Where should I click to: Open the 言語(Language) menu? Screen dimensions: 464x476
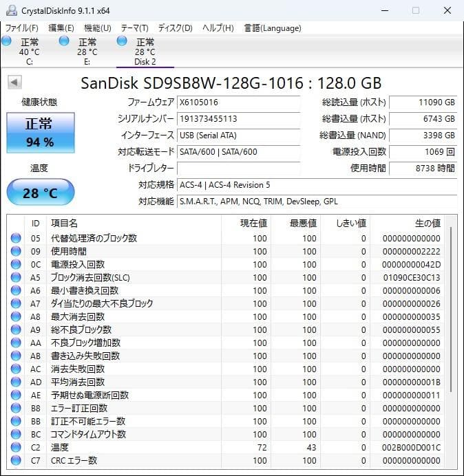coord(273,28)
